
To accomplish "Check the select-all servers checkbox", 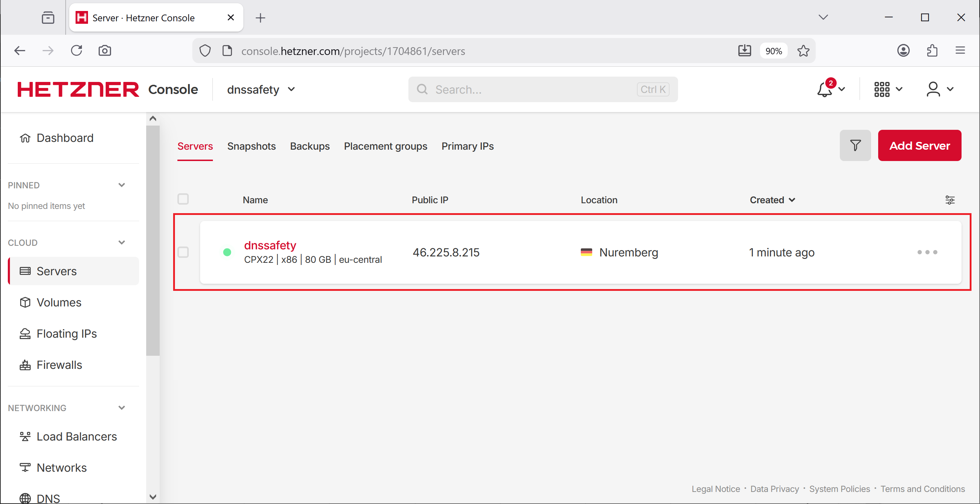I will [x=183, y=199].
